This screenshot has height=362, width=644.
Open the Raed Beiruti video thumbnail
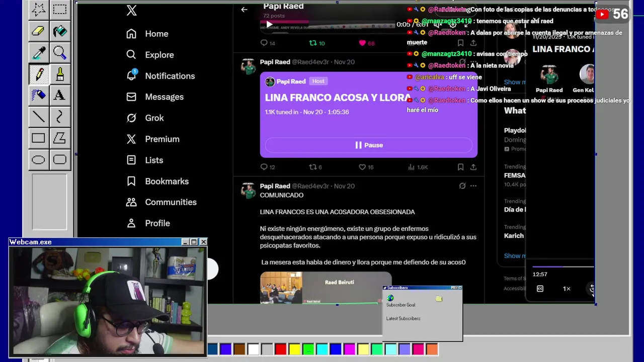pyautogui.click(x=326, y=288)
